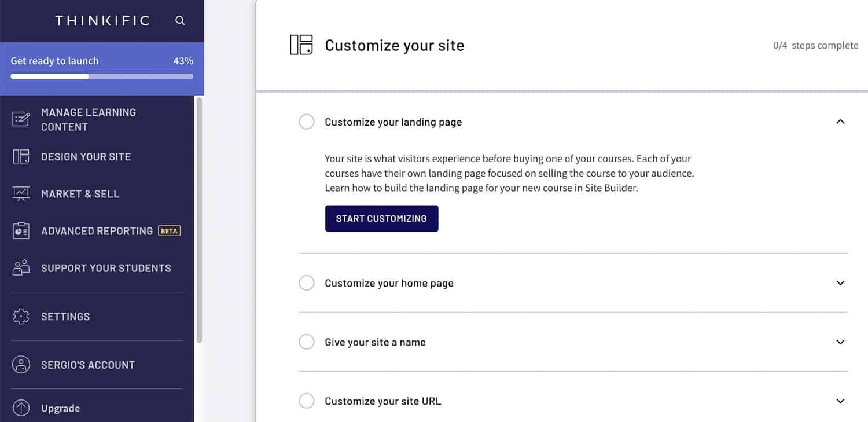
Task: Collapse the 'Customize your landing page' section
Action: (840, 122)
